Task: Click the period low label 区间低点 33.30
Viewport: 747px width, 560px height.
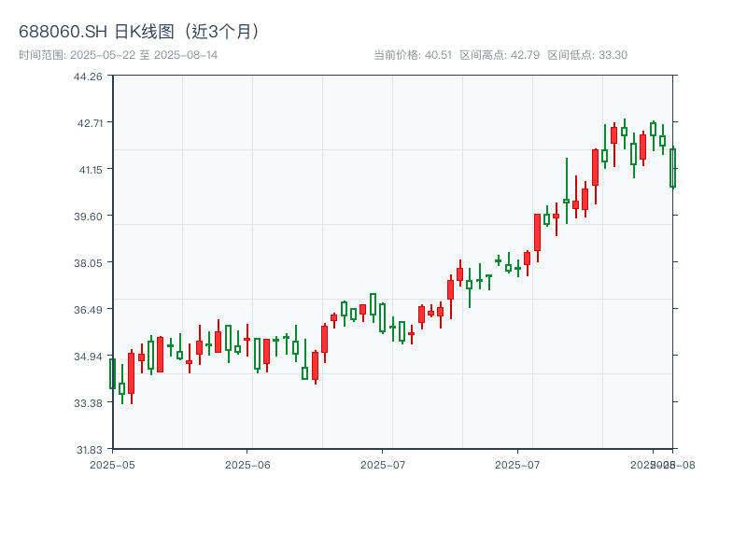Action: (587, 55)
